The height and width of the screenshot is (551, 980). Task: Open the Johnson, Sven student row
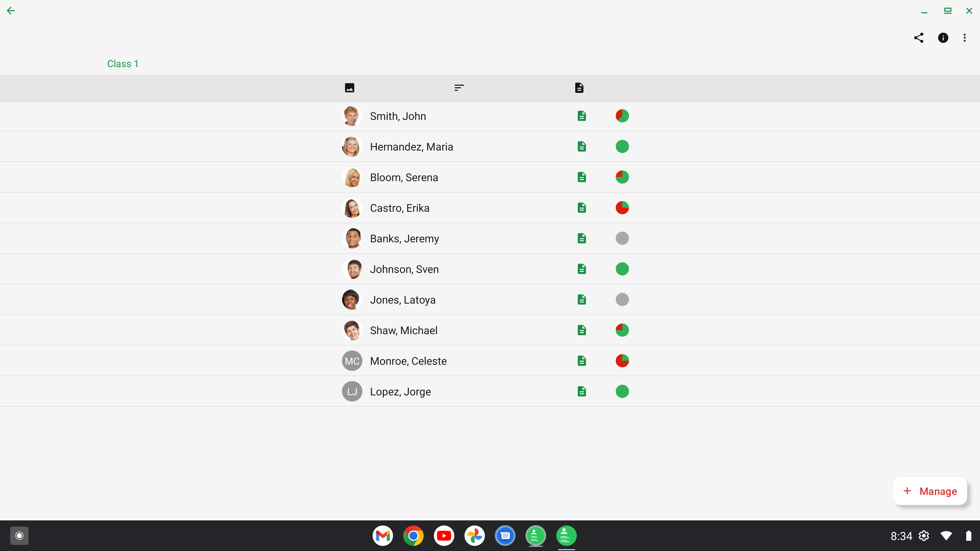490,269
